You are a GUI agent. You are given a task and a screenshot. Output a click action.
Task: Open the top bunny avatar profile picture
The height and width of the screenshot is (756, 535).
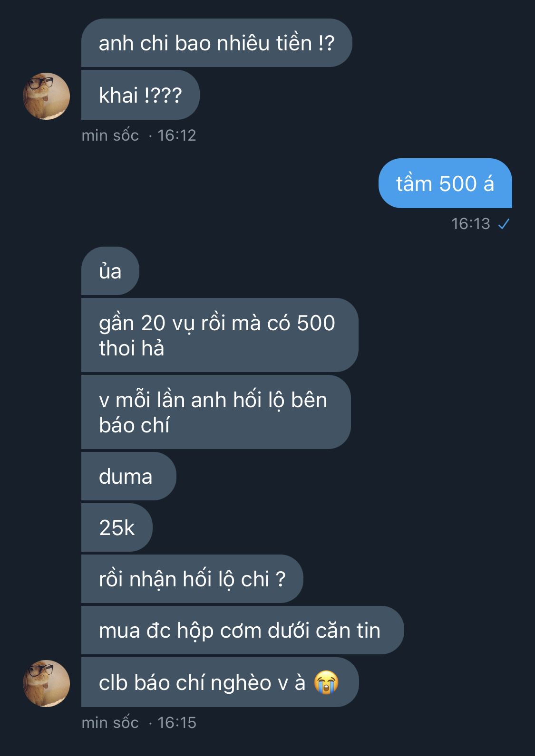coord(47,96)
